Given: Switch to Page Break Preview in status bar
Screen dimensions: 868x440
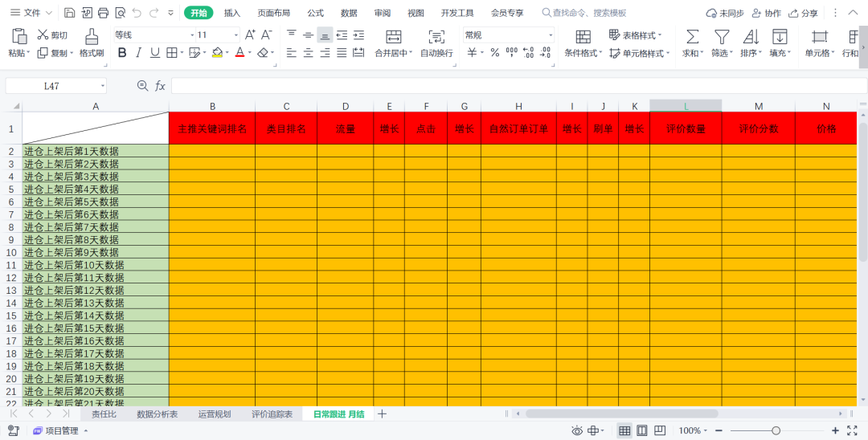Looking at the screenshot, I should pyautogui.click(x=660, y=430).
